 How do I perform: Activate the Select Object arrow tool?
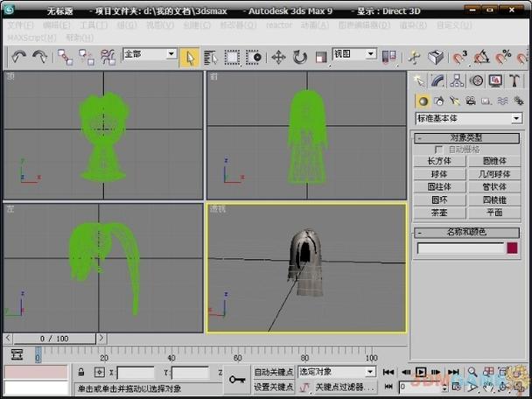point(189,58)
